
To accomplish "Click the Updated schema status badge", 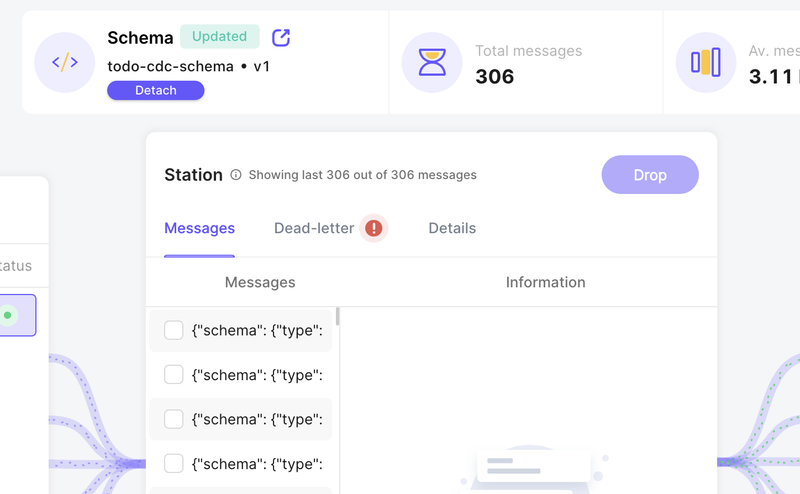I will 219,37.
